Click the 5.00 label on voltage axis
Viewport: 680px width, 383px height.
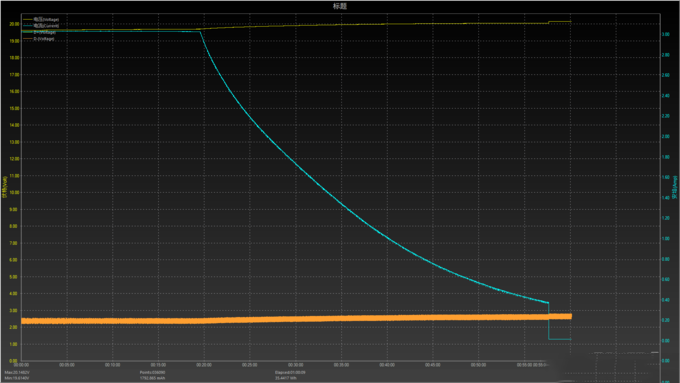(14, 277)
